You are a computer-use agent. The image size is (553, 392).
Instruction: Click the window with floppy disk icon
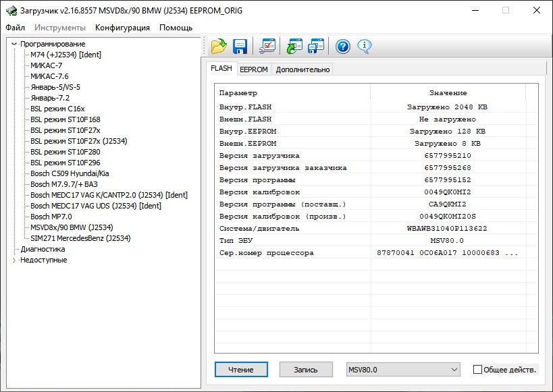pyautogui.click(x=315, y=47)
